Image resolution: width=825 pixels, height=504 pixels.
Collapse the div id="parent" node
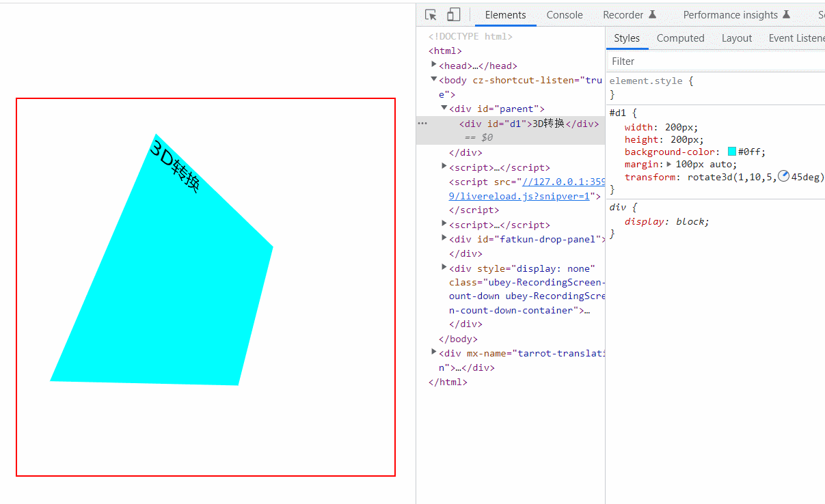444,108
